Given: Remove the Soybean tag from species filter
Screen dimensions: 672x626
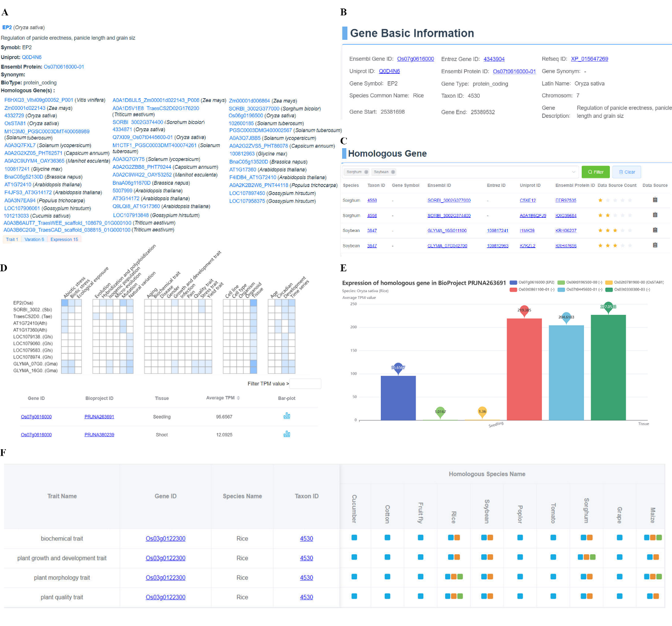Looking at the screenshot, I should (x=393, y=172).
